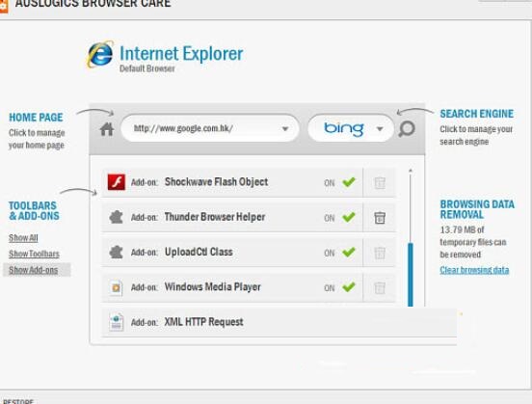532x404 pixels.
Task: Click the Thunder Browser Helper puzzle icon
Action: coord(116,217)
